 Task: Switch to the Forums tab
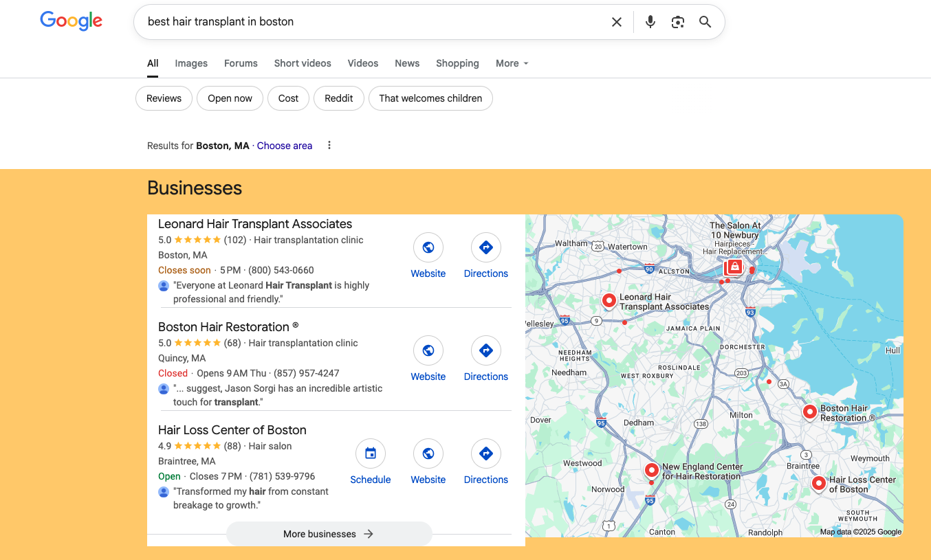[241, 63]
